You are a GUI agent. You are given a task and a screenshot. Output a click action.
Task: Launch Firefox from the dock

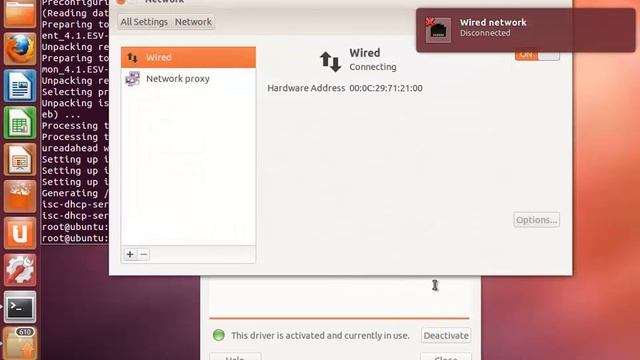(x=20, y=49)
